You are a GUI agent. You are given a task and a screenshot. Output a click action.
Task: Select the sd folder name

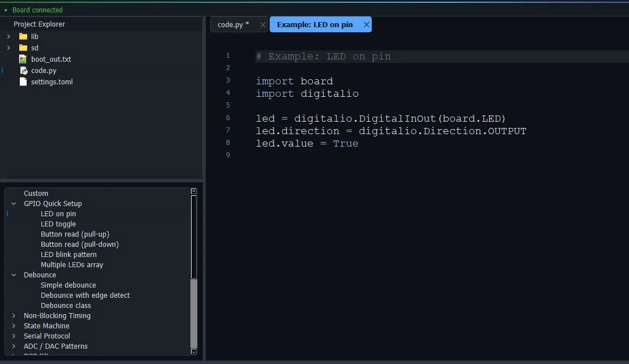35,48
